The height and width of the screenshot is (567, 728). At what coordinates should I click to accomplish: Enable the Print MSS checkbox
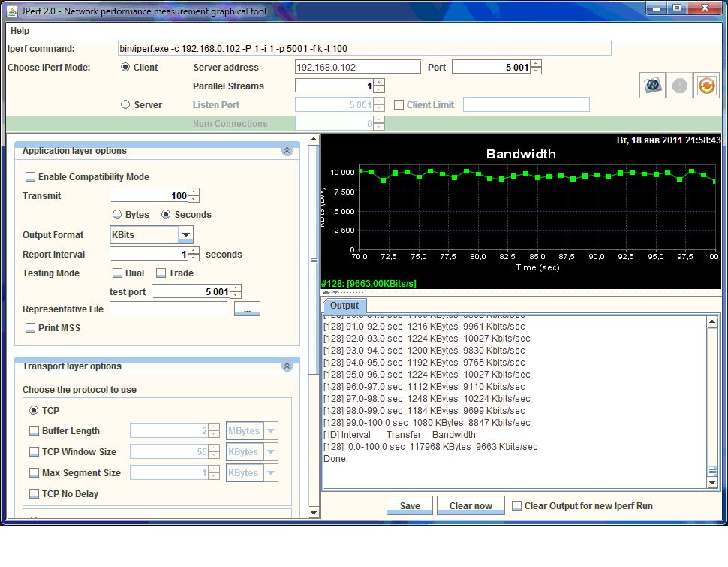point(31,328)
